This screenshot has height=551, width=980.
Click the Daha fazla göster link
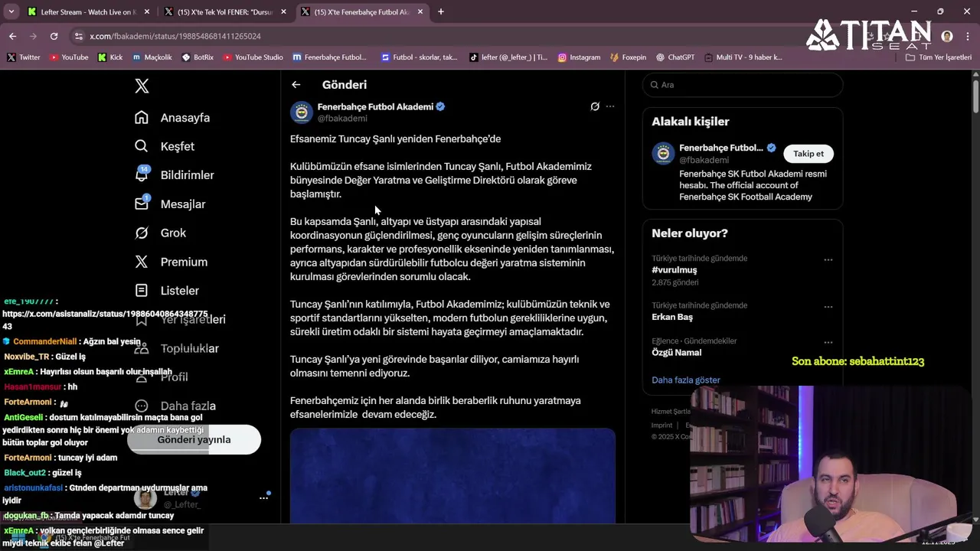coord(685,380)
